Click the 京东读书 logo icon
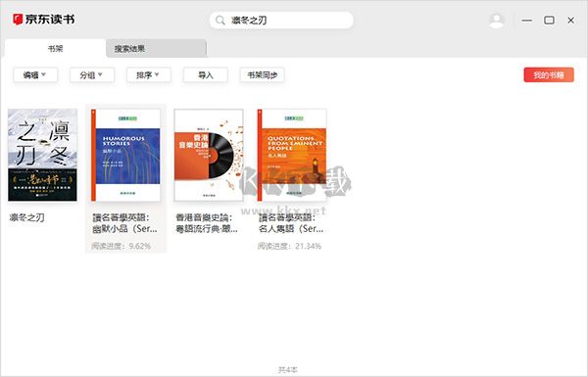The height and width of the screenshot is (377, 588). [18, 20]
